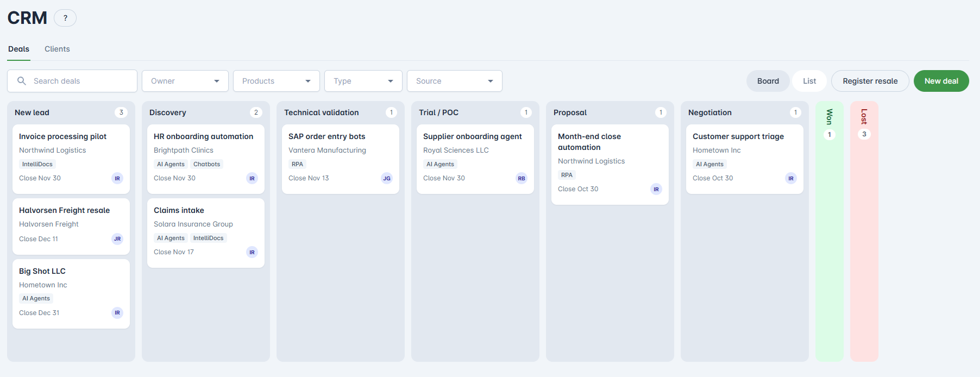Click RB avatar on Supplier onboarding agent
The height and width of the screenshot is (377, 980).
(522, 178)
